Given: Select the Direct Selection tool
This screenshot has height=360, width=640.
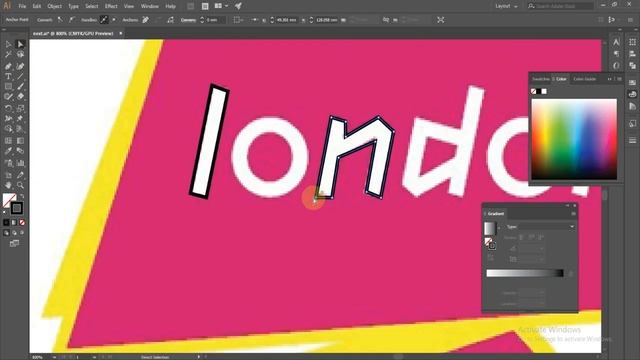Looking at the screenshot, I should point(20,44).
